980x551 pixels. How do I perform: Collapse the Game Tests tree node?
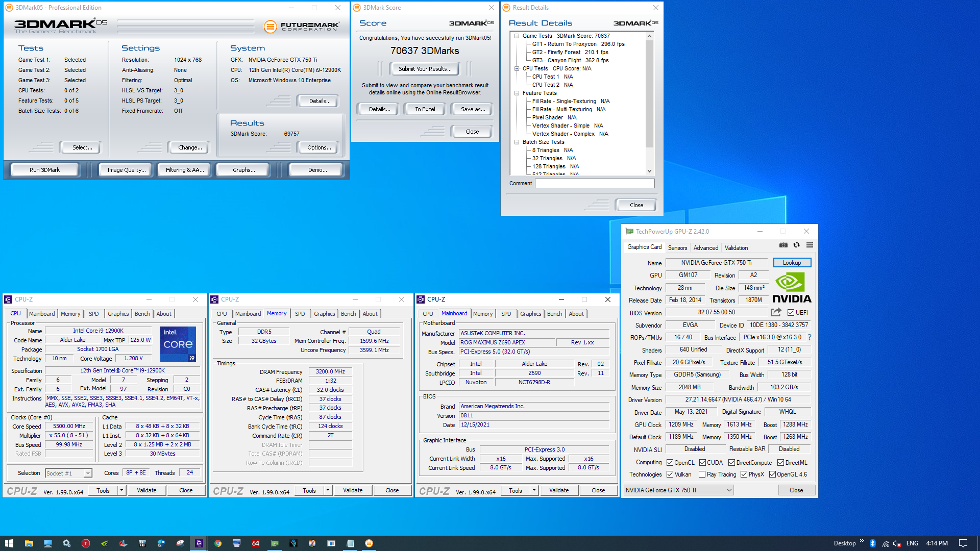click(x=517, y=36)
